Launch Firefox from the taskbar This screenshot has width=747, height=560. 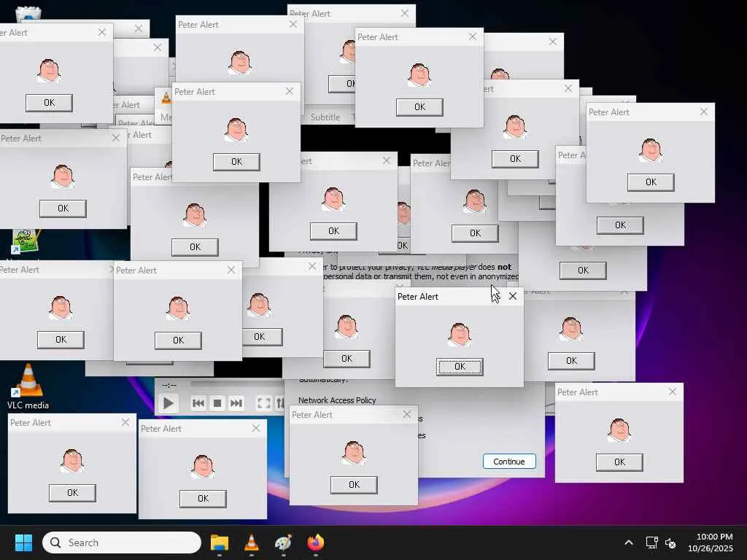(x=315, y=542)
